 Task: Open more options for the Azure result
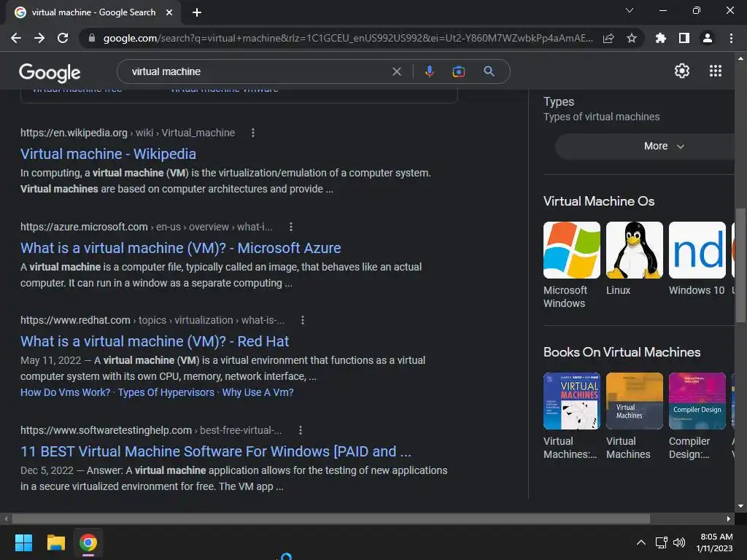click(x=291, y=227)
